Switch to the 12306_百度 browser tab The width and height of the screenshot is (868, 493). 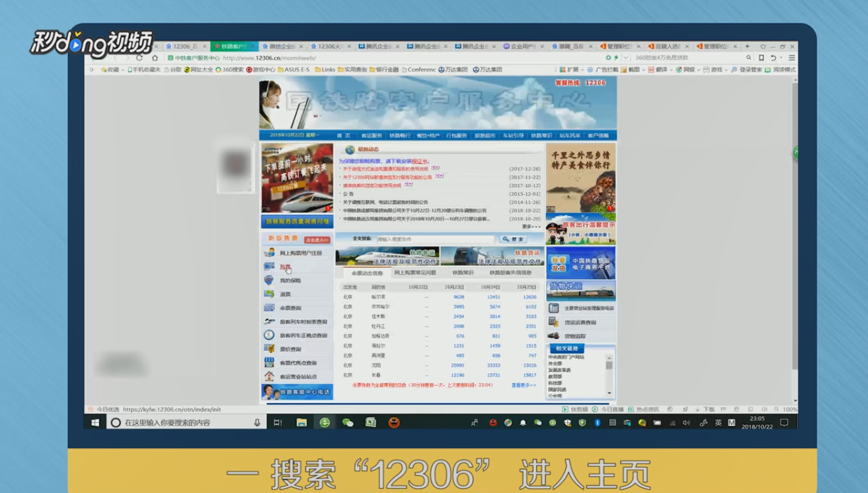(185, 46)
